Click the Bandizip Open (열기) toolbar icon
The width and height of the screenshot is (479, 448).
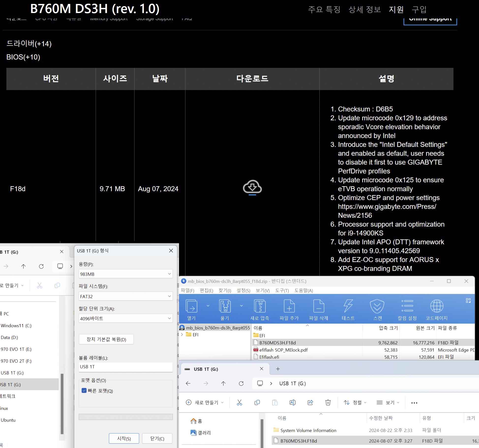pyautogui.click(x=191, y=306)
